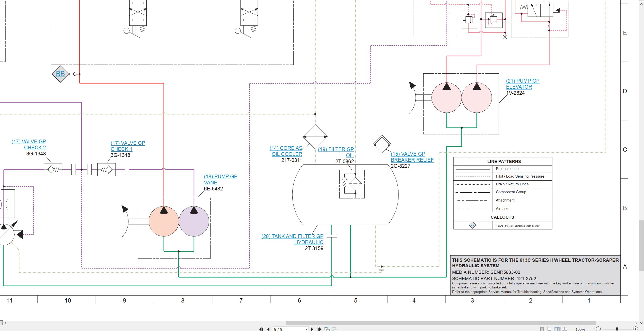Open the (19) FILTER GP OIL link
The height and width of the screenshot is (331, 644).
tap(336, 152)
